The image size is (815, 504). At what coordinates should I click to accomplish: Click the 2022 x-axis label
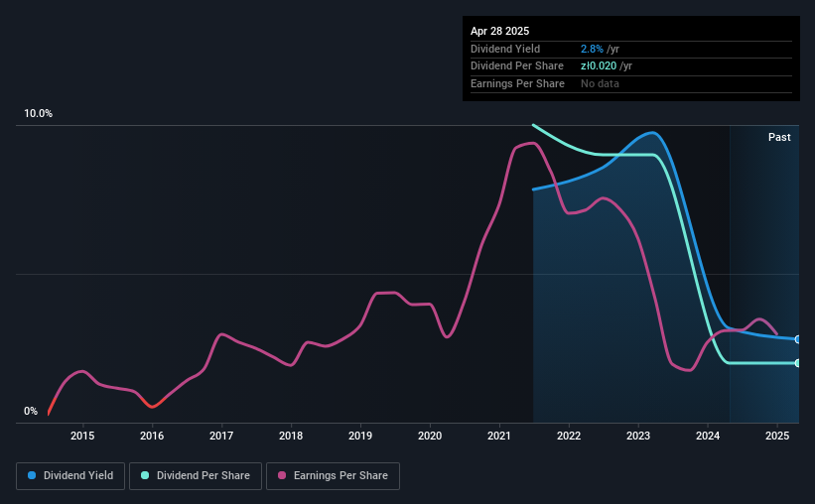tap(569, 436)
